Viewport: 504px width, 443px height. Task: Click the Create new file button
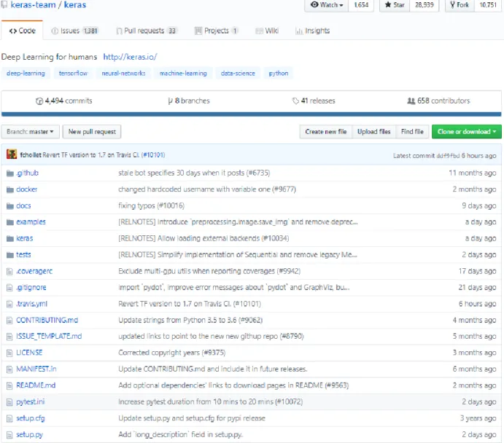(x=326, y=132)
